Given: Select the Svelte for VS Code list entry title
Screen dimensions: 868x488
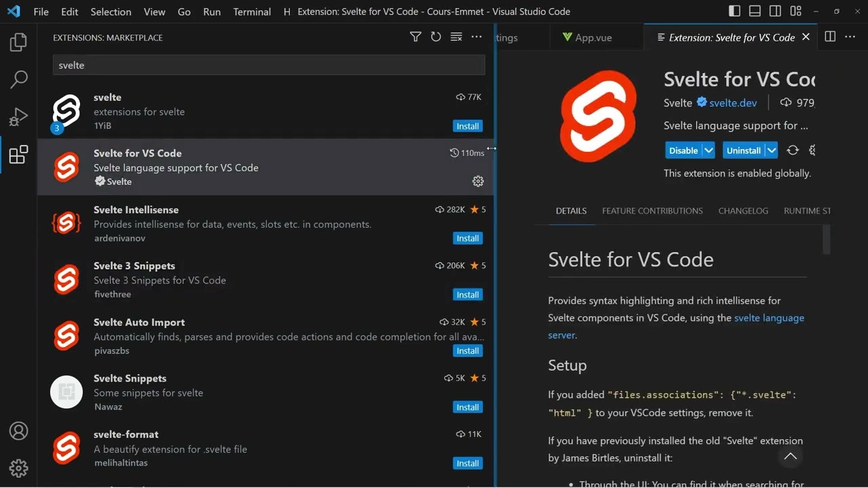Looking at the screenshot, I should tap(138, 153).
